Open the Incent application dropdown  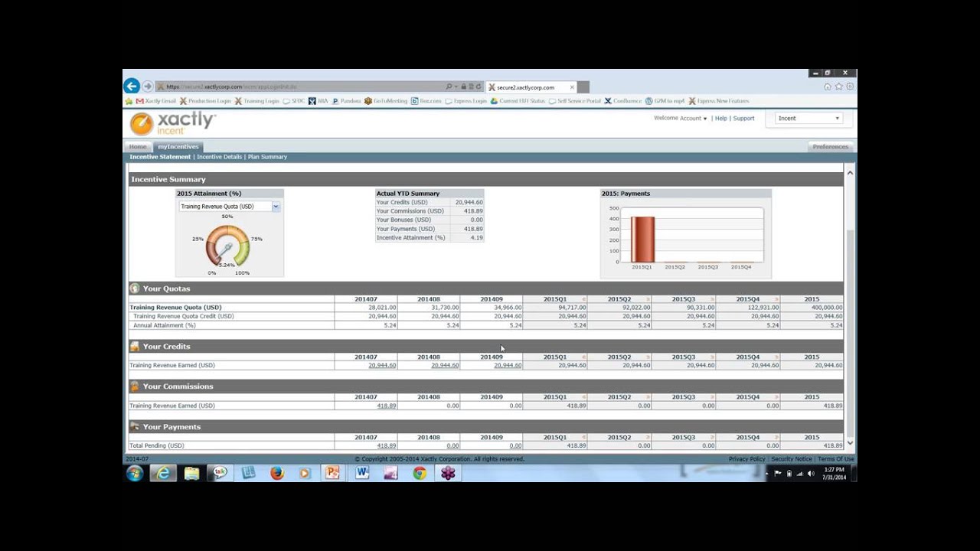pos(809,119)
